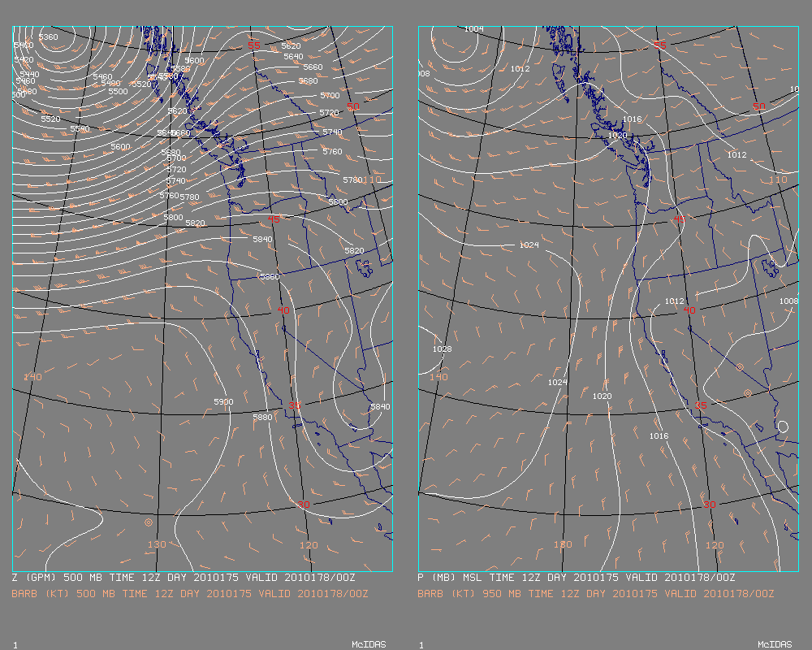Image resolution: width=812 pixels, height=650 pixels.
Task: Select the 130 longitude label in the 500 MB panel
Action: coord(157,544)
